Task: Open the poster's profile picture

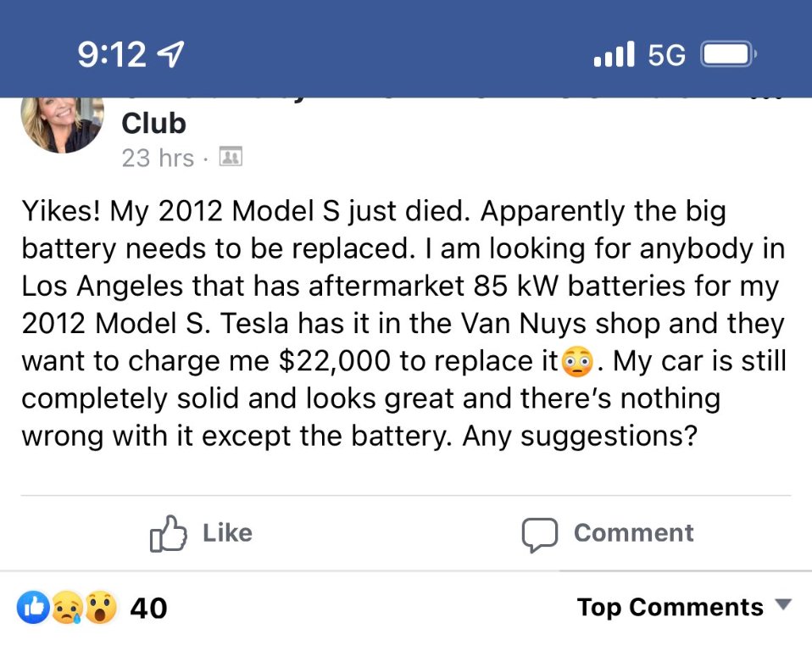Action: coord(61,123)
